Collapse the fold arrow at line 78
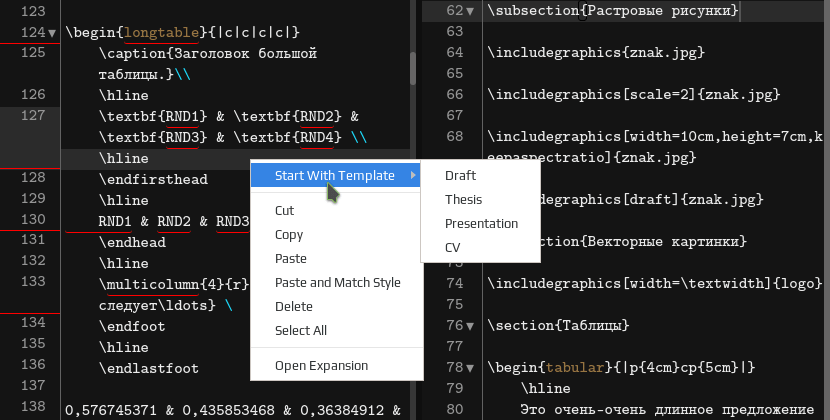This screenshot has height=420, width=830. click(470, 368)
